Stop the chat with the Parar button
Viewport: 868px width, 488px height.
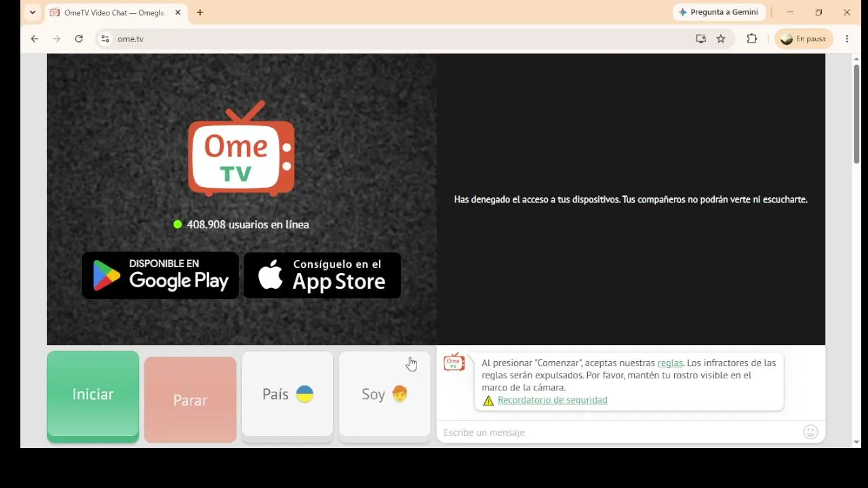[190, 400]
